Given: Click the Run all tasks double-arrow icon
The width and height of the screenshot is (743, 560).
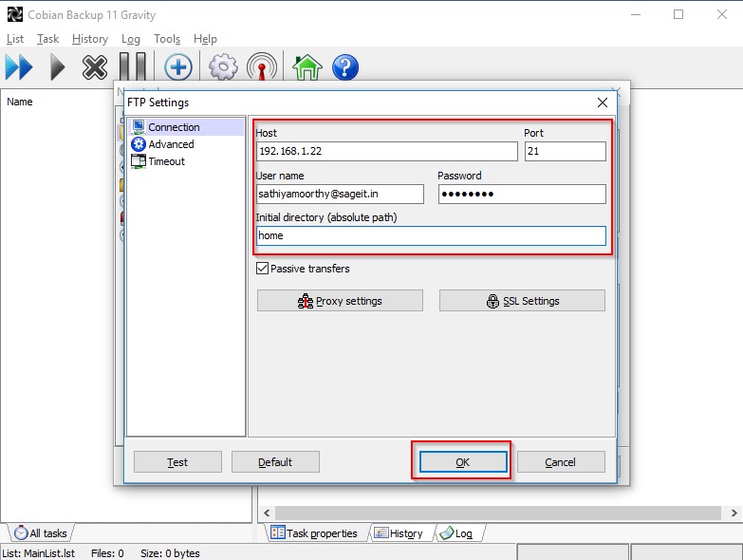Looking at the screenshot, I should pos(19,67).
